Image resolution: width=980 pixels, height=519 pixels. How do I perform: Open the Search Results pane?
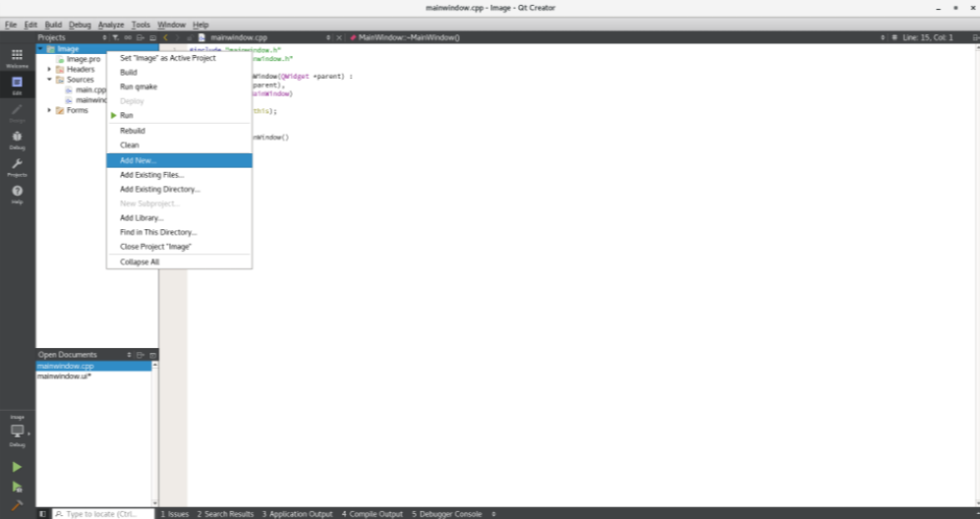[x=225, y=514]
